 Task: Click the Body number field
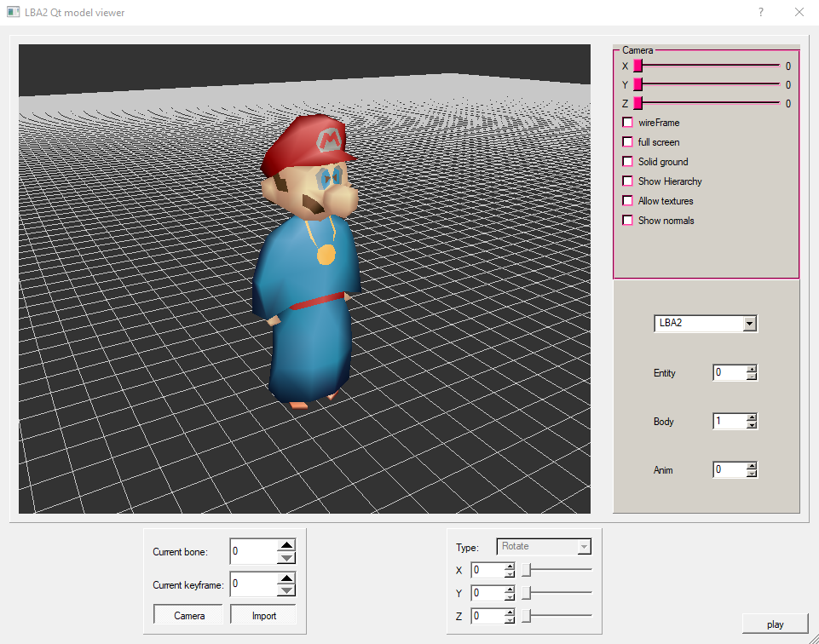tap(730, 421)
